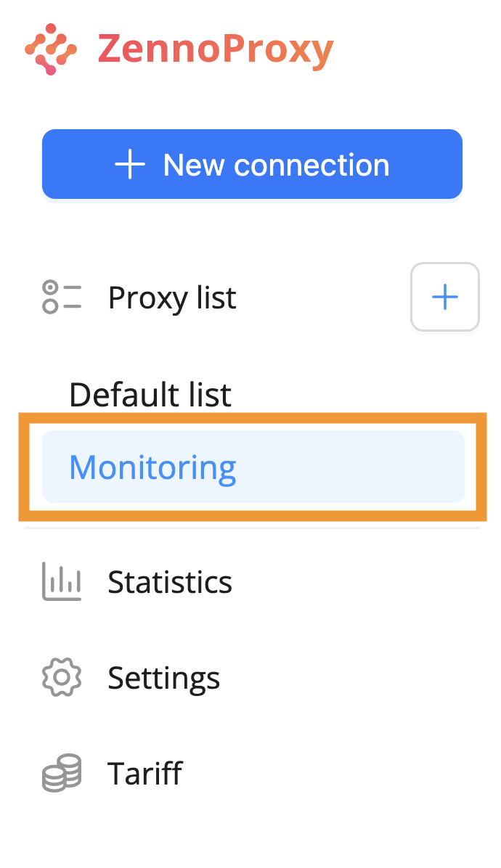Click the Settings gear icon
This screenshot has width=501, height=868.
tap(62, 678)
